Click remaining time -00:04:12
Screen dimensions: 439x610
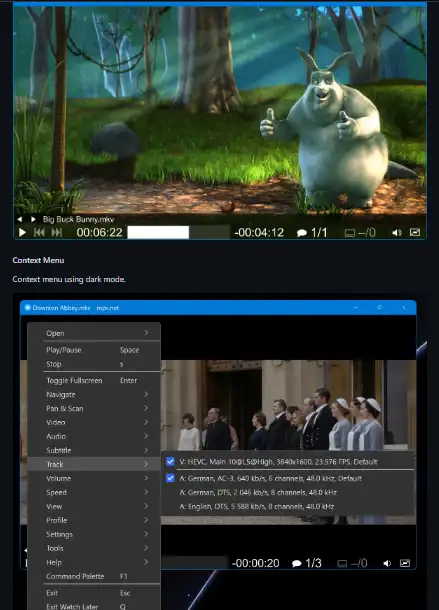[259, 233]
